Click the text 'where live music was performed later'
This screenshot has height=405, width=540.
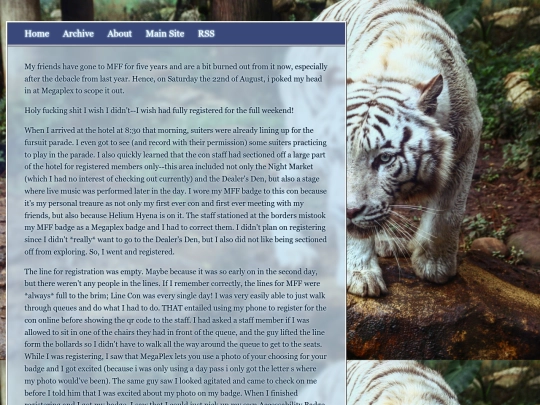175,191
